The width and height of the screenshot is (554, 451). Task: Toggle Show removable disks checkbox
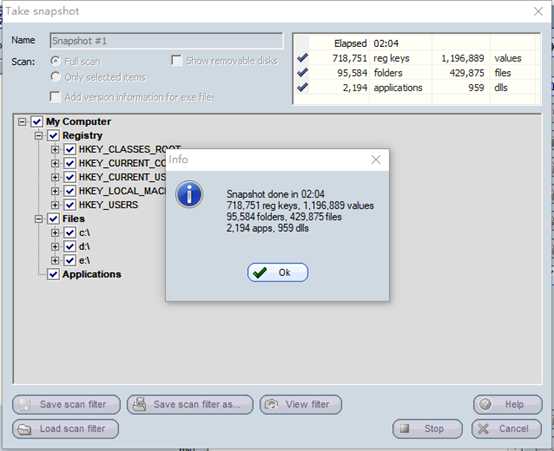[176, 60]
